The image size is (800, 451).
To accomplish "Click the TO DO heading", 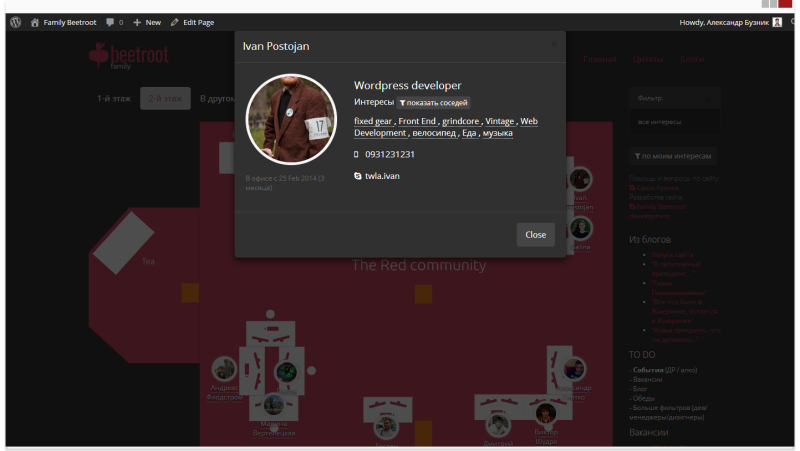I will 642,355.
